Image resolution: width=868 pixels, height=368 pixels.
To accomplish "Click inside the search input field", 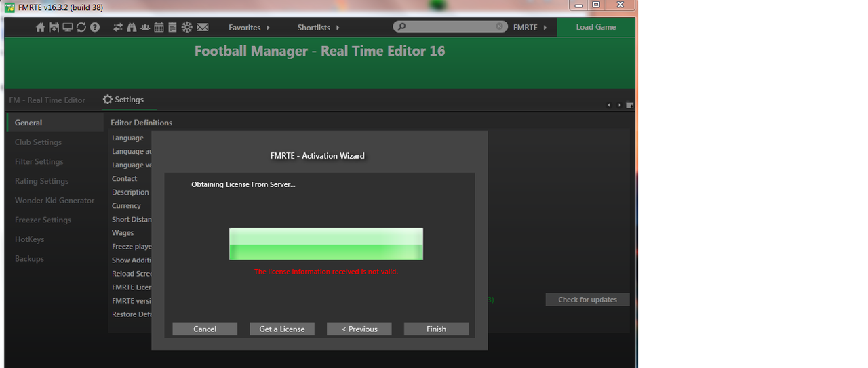I will [x=450, y=26].
